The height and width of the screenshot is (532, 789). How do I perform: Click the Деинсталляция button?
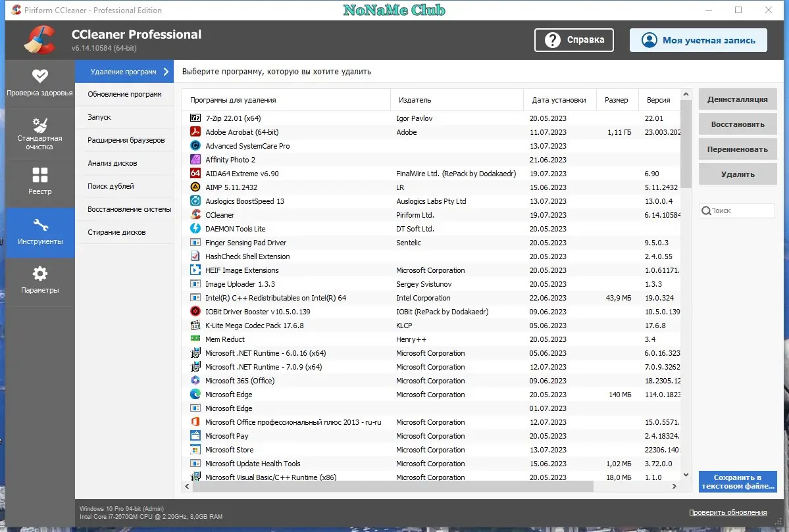[737, 99]
